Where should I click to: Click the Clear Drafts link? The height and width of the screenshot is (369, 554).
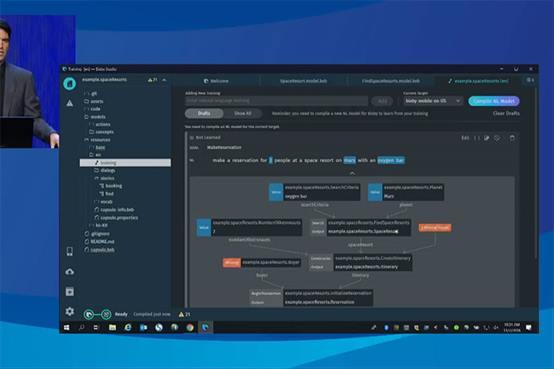(x=506, y=113)
